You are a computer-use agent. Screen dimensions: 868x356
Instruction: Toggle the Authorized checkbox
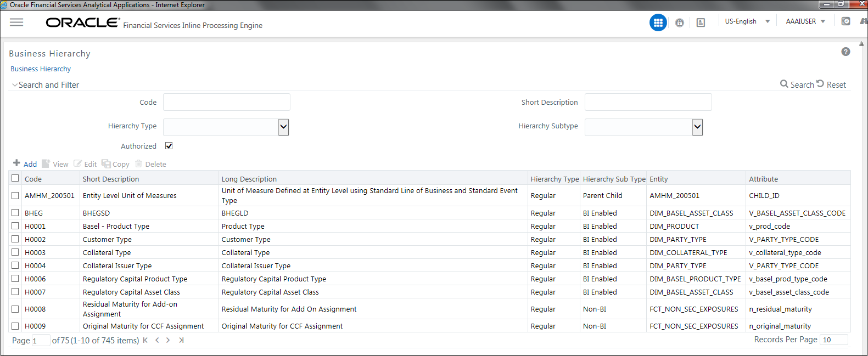tap(169, 146)
